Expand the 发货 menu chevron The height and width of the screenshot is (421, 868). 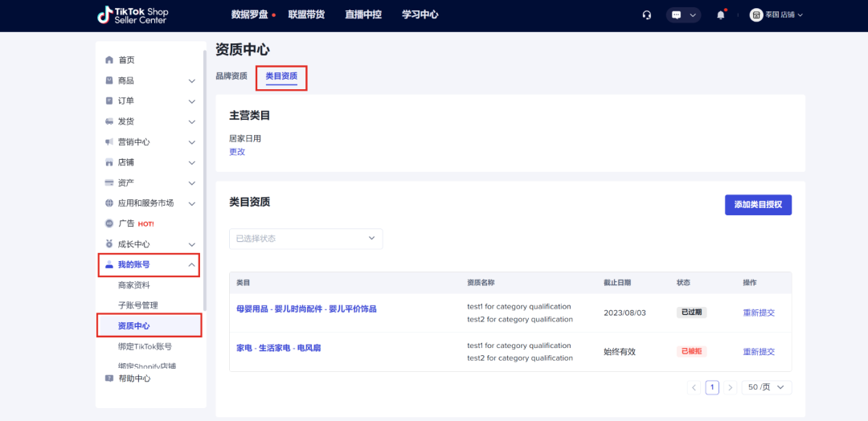point(191,121)
